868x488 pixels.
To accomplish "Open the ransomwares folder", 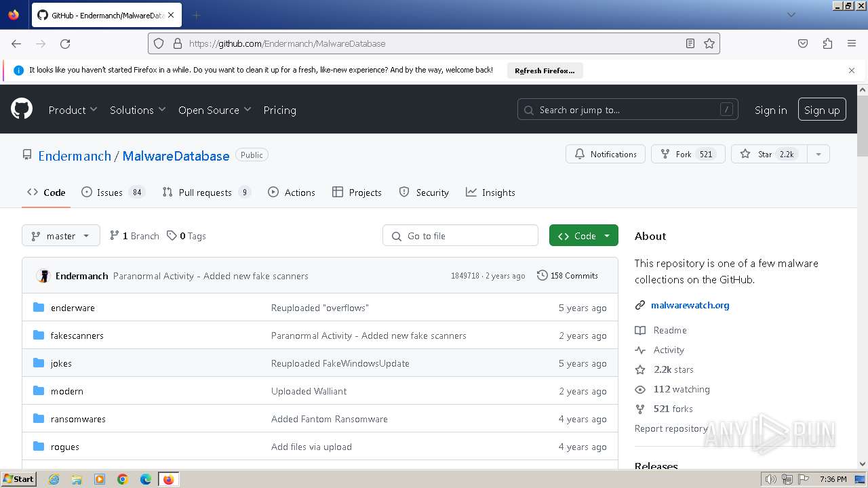I will tap(78, 419).
